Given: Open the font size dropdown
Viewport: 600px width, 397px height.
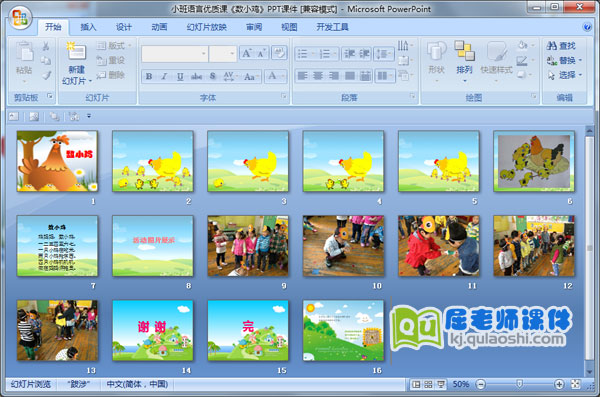Looking at the screenshot, I should click(x=232, y=54).
